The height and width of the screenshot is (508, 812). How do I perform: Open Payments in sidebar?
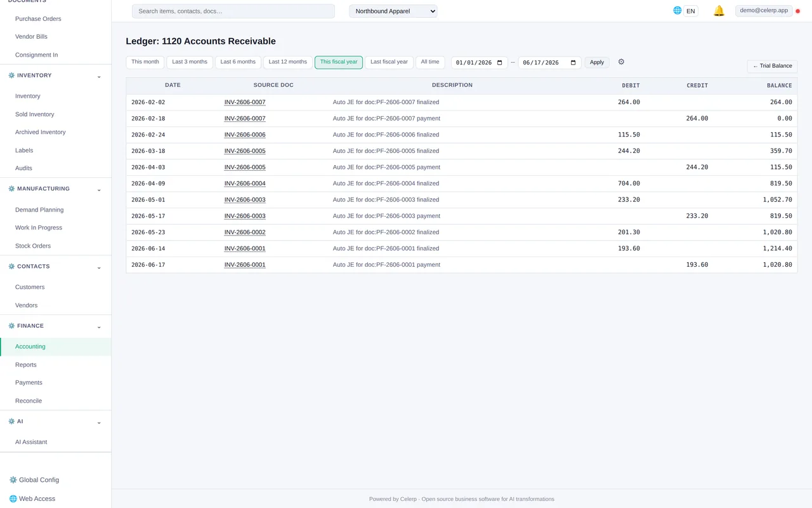pyautogui.click(x=29, y=383)
